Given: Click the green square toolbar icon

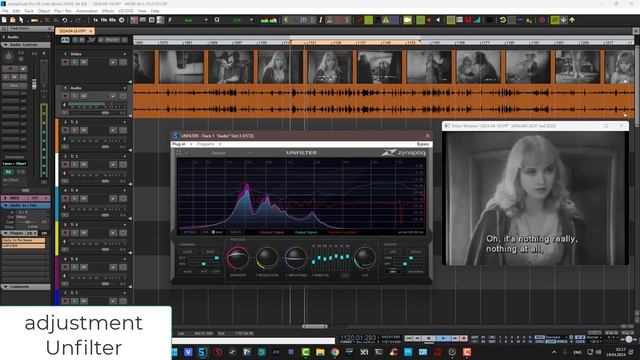Looking at the screenshot, I should (x=369, y=20).
